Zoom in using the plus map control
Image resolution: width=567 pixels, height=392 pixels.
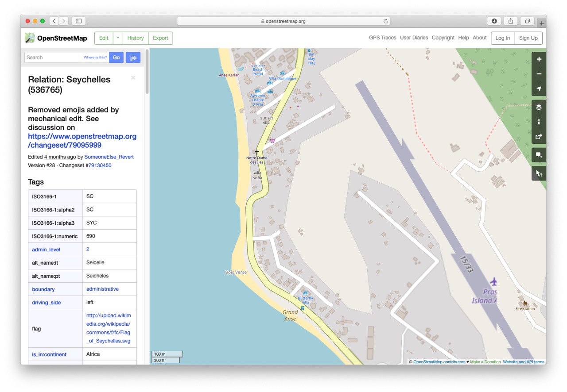point(539,59)
